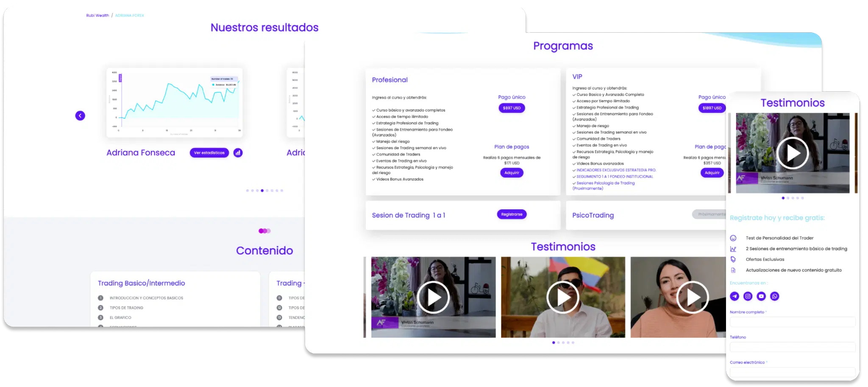The width and height of the screenshot is (868, 387).
Task: Open the Rubi Wealth breadcrumb link
Action: tap(97, 15)
